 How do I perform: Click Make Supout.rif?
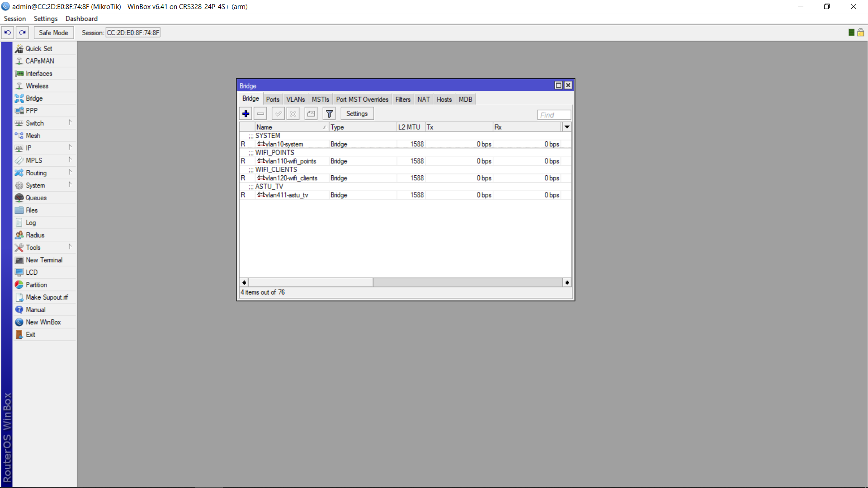(x=44, y=297)
